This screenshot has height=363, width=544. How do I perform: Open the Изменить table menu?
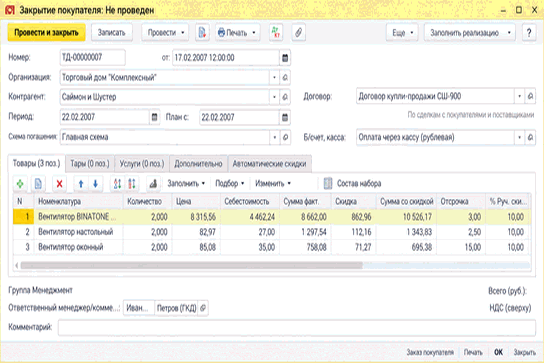click(x=273, y=184)
